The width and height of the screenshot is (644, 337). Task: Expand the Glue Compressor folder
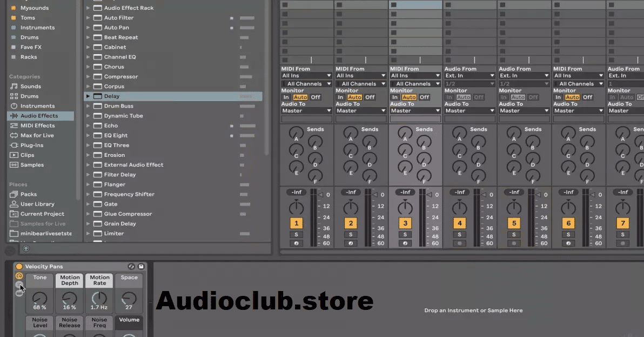[88, 214]
